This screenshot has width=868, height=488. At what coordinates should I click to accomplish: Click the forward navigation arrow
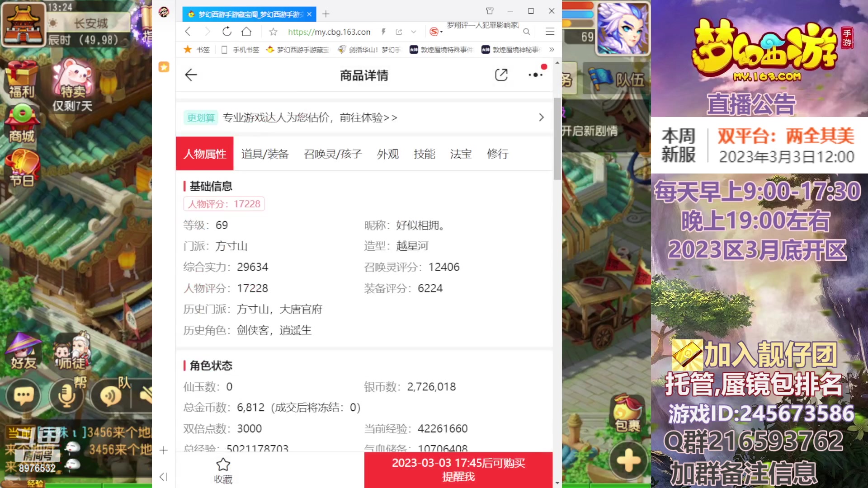(x=208, y=32)
